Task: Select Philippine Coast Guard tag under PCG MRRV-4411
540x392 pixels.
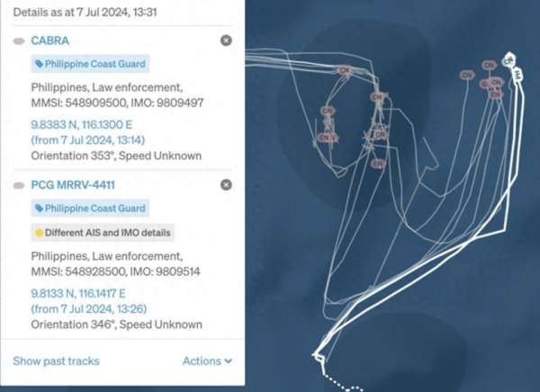Action: tap(89, 209)
